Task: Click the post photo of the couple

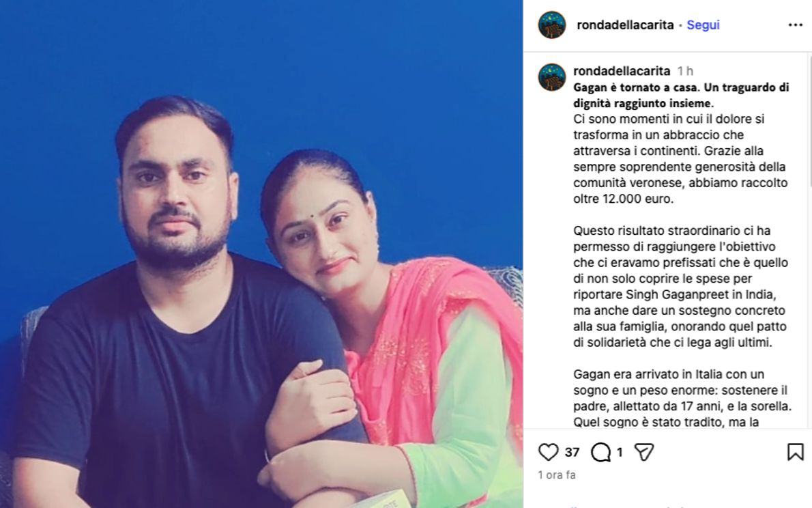Action: (x=261, y=254)
